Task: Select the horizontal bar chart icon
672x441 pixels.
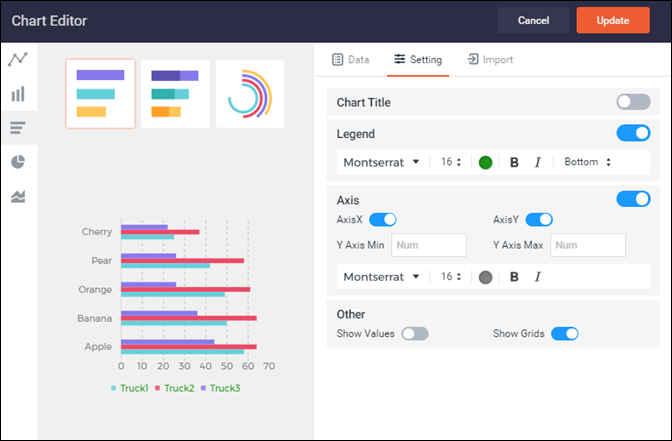Action: (18, 128)
